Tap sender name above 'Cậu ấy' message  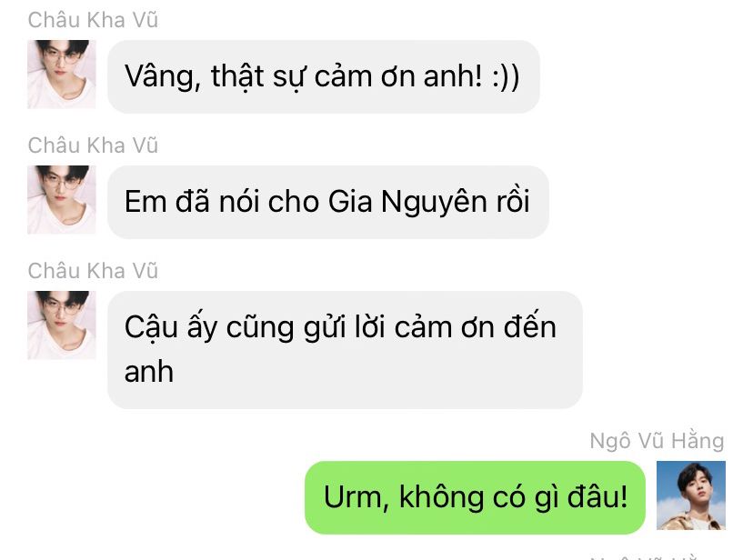(x=93, y=271)
